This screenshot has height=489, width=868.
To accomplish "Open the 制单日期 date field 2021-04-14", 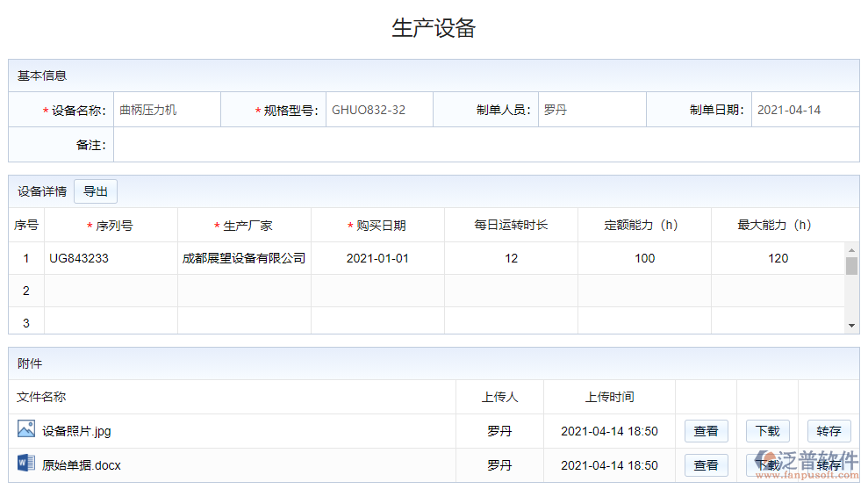I will tap(804, 110).
